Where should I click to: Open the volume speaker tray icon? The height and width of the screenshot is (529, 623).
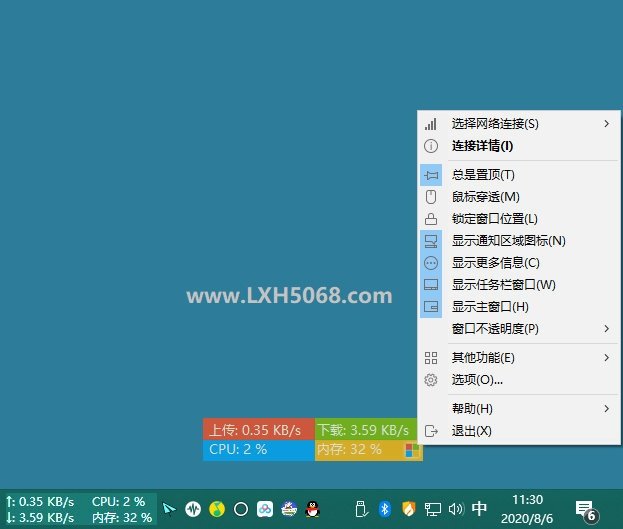[456, 509]
